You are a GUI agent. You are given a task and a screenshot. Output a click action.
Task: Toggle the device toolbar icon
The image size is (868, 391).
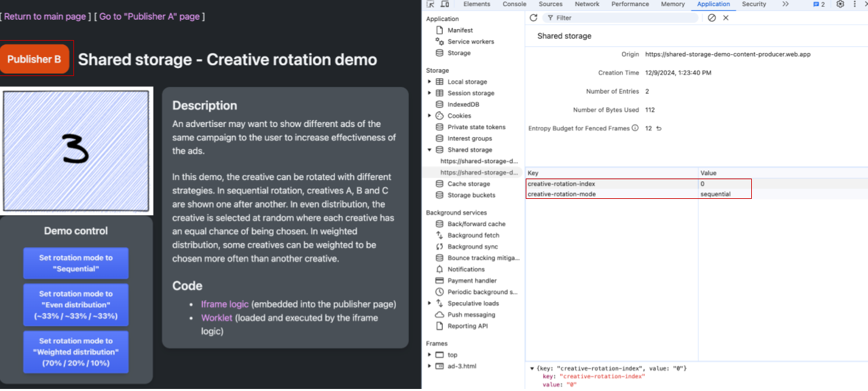(444, 4)
